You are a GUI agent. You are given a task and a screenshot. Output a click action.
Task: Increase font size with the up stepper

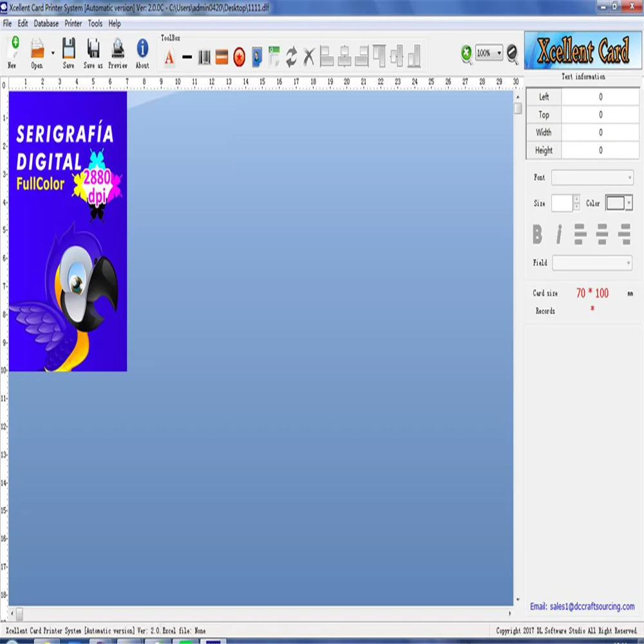click(x=576, y=199)
